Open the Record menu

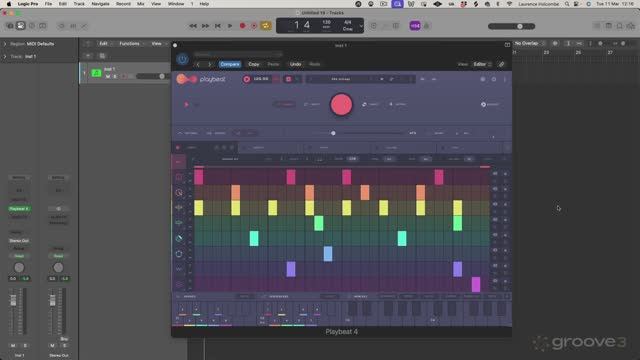click(x=123, y=4)
